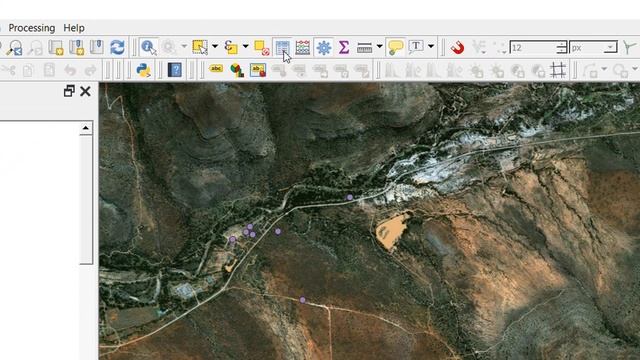
Task: Click the panel scrollbar up arrow
Action: click(86, 128)
